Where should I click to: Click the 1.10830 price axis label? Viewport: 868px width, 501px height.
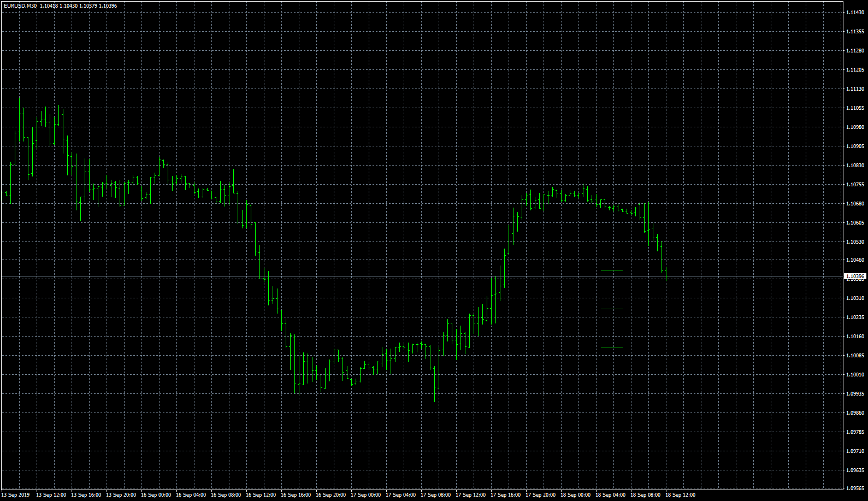coord(855,166)
